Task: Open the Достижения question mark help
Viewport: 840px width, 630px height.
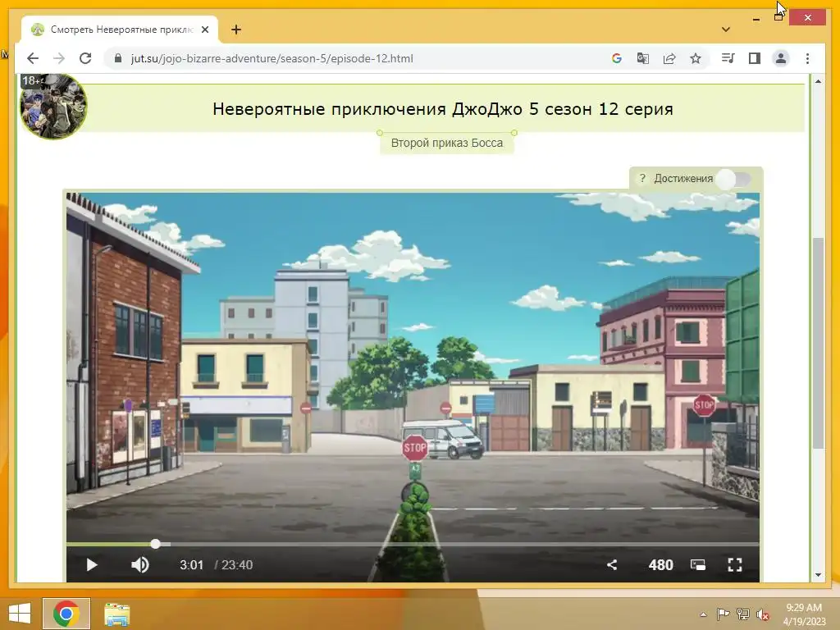Action: (642, 178)
